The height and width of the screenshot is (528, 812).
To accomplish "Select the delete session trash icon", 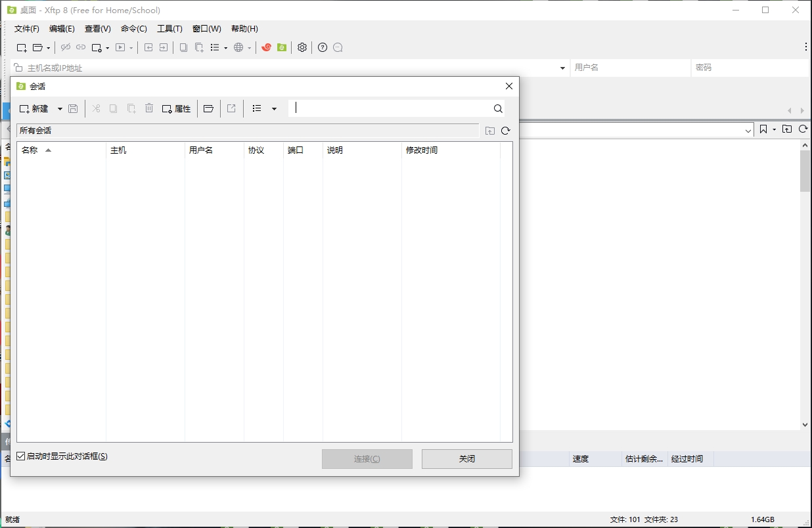I will [149, 108].
